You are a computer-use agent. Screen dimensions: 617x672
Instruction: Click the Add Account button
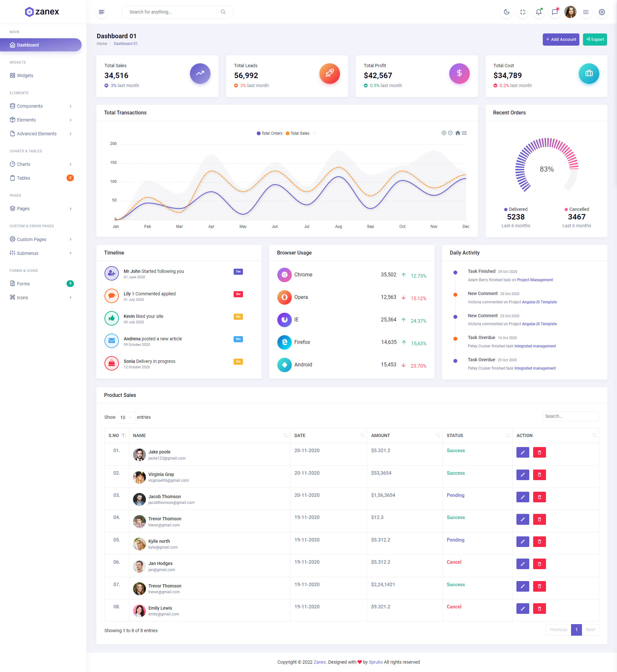[x=560, y=40]
